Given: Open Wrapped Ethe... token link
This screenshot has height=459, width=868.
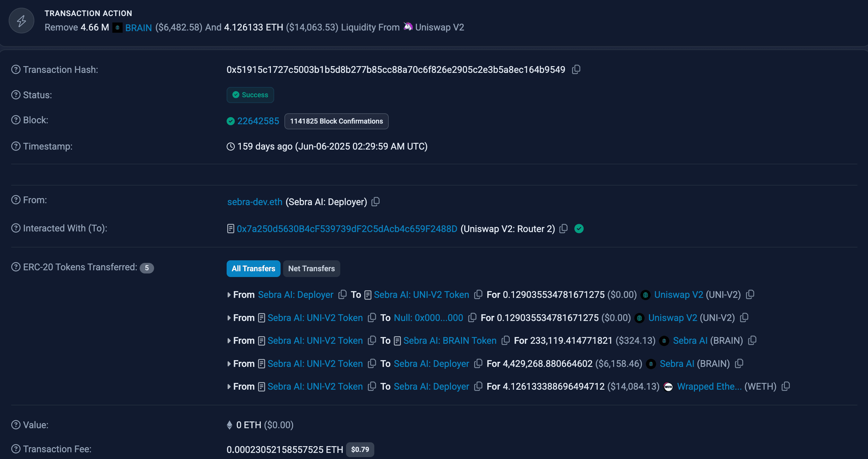Looking at the screenshot, I should click(x=709, y=386).
